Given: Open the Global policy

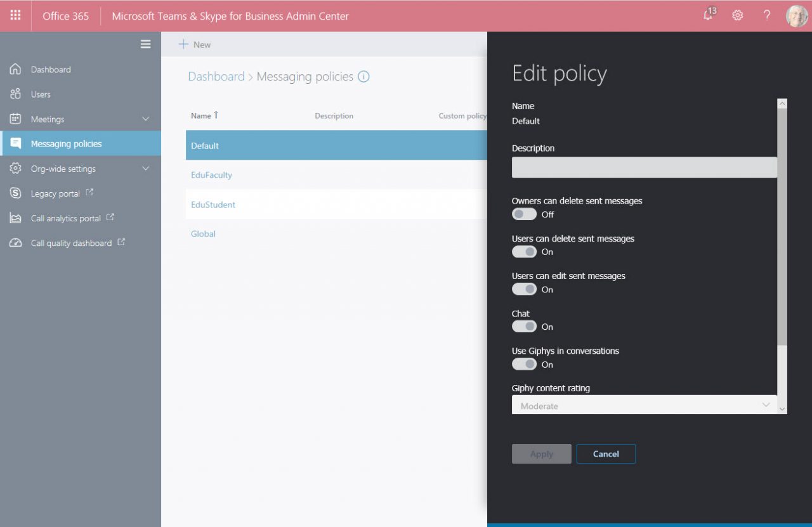Looking at the screenshot, I should (x=203, y=234).
